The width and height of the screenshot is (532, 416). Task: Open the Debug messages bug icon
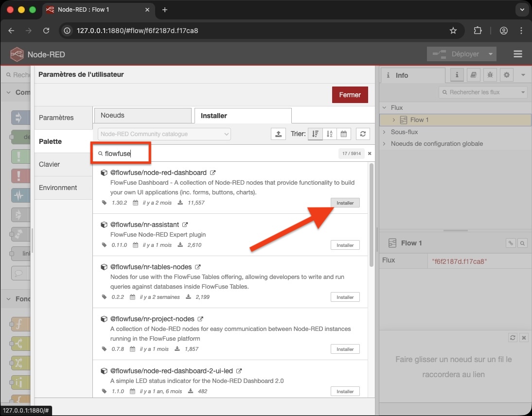point(490,75)
